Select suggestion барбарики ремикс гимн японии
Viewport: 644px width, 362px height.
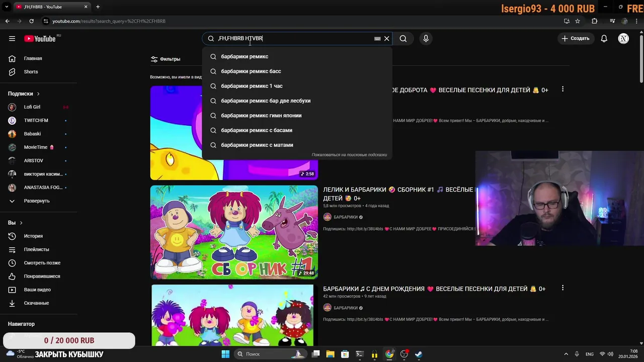[x=297, y=116]
